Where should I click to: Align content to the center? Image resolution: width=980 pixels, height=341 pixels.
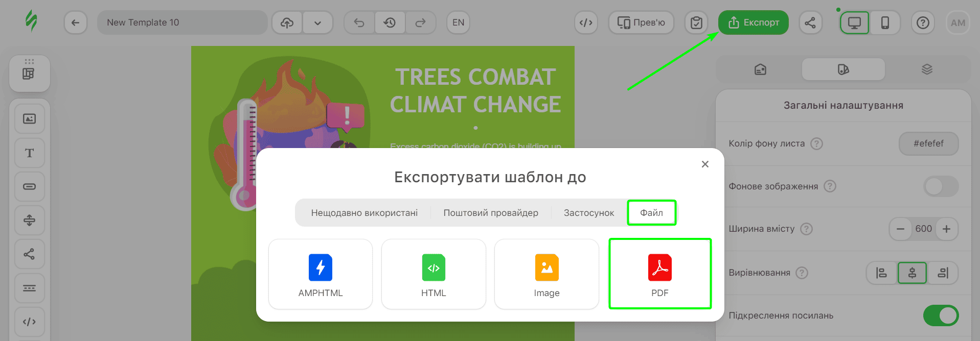click(x=912, y=273)
